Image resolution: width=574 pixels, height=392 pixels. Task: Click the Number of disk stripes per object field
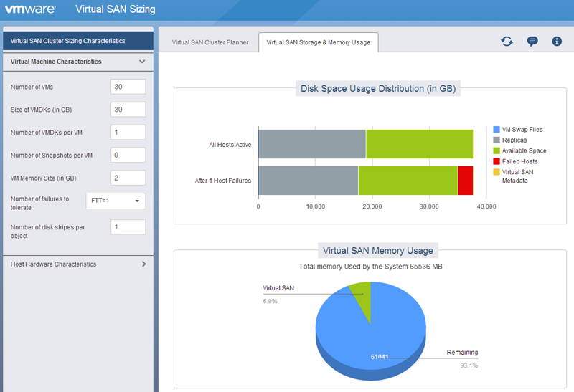tap(128, 226)
